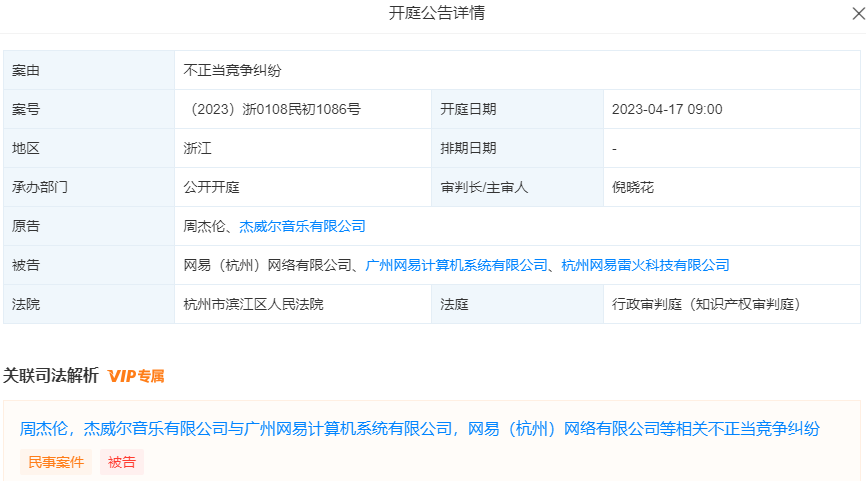Image resolution: width=866 pixels, height=481 pixels.
Task: Close the 开庭公告详情 dialog
Action: pos(857,14)
